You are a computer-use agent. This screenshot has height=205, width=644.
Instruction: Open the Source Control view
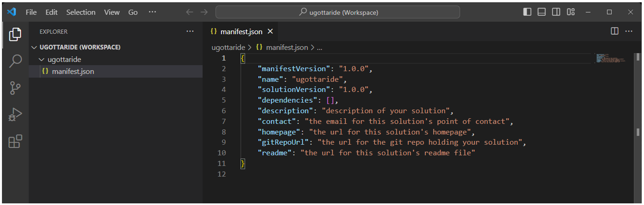[15, 88]
